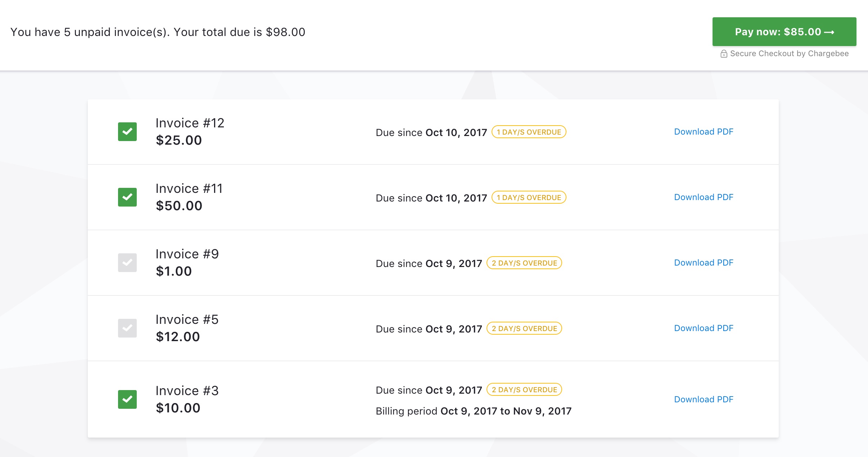Download PDF for Invoice #9
This screenshot has width=868, height=457.
tap(704, 263)
